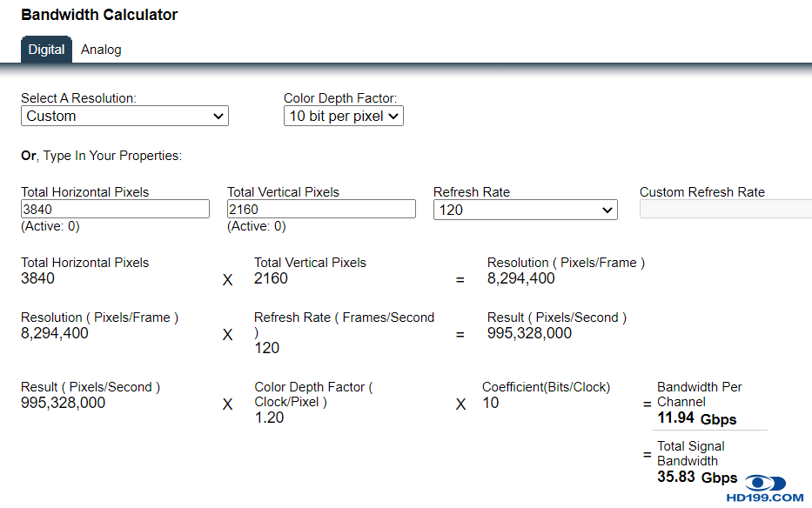Switch to the Analog tab

tap(101, 50)
